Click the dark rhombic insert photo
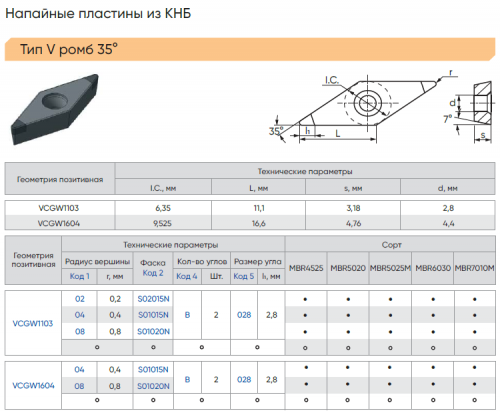500x413 pixels. 55,109
